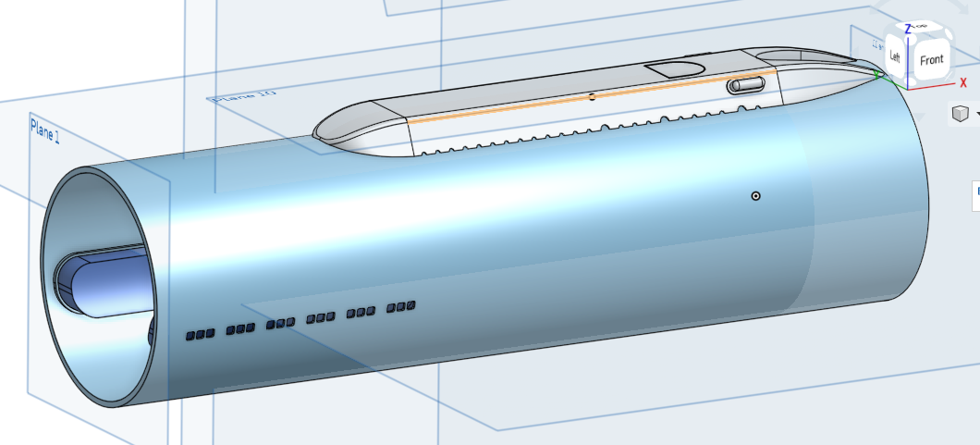Click the serrated teeth row below the rail

(x=573, y=130)
